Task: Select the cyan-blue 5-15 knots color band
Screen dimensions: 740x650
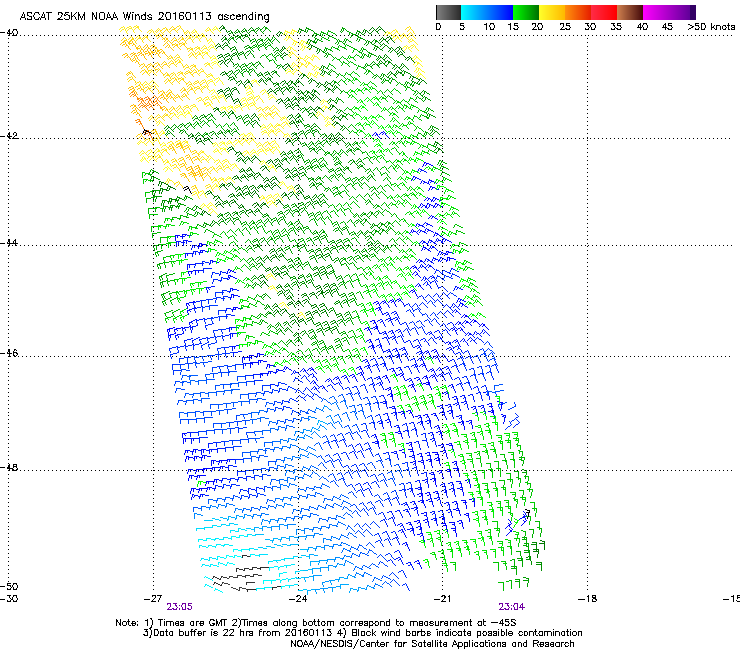Action: (487, 12)
